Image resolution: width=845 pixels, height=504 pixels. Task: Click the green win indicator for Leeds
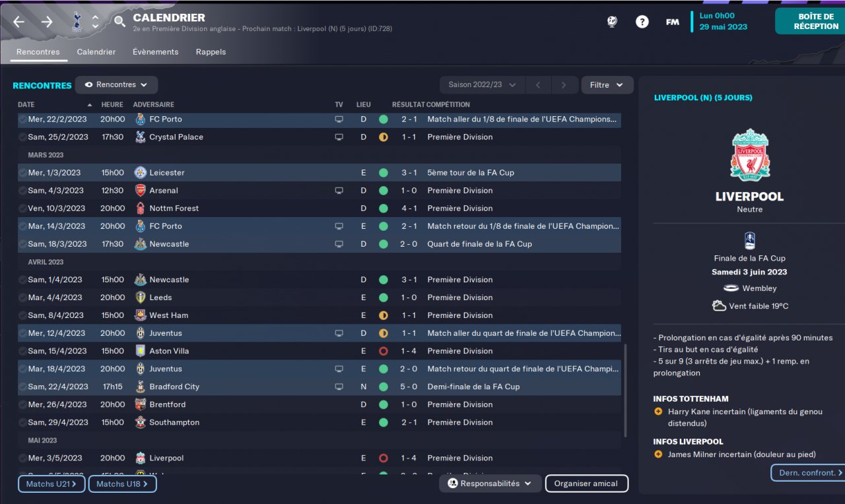click(383, 298)
